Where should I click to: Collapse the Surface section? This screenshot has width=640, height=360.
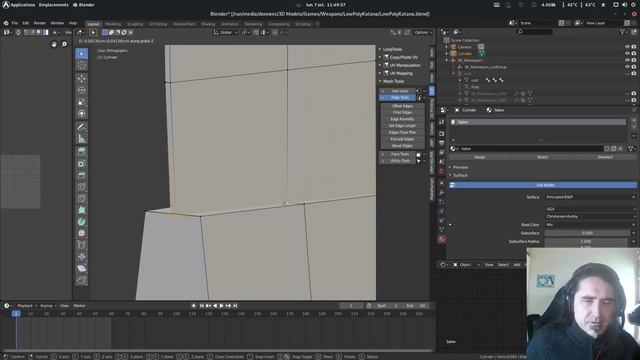tap(459, 176)
